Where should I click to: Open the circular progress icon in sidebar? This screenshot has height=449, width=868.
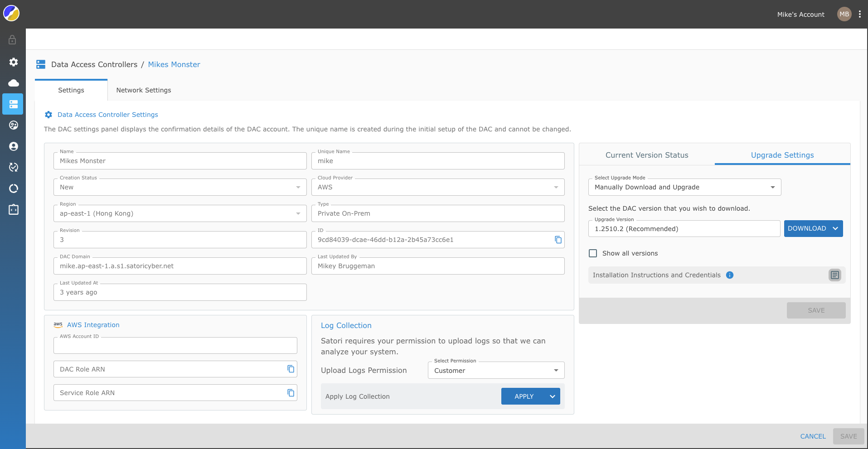coord(14,188)
